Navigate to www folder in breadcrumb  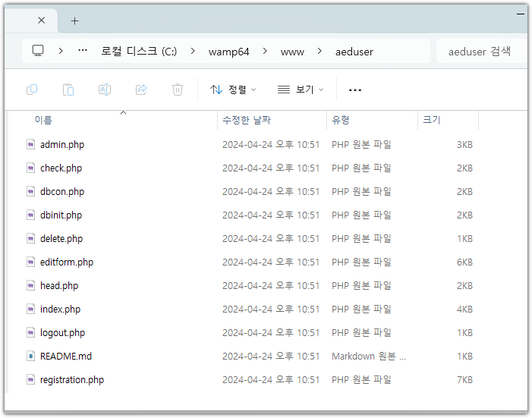coord(292,52)
